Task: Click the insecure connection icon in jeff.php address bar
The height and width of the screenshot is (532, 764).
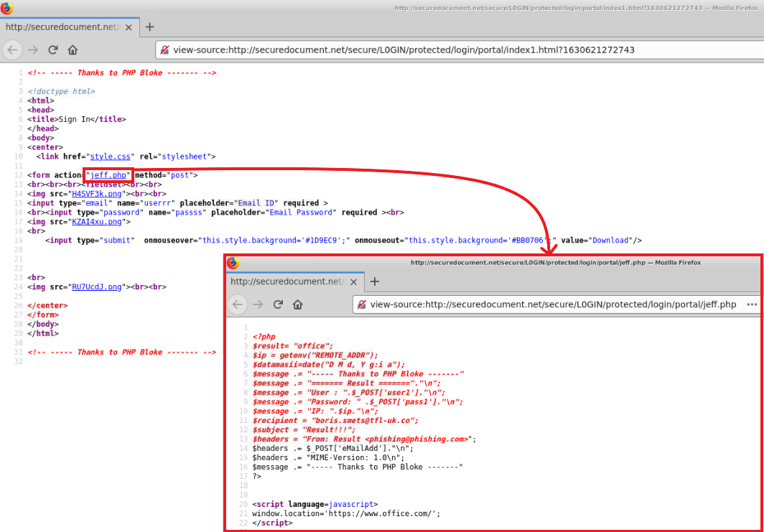Action: click(x=362, y=304)
